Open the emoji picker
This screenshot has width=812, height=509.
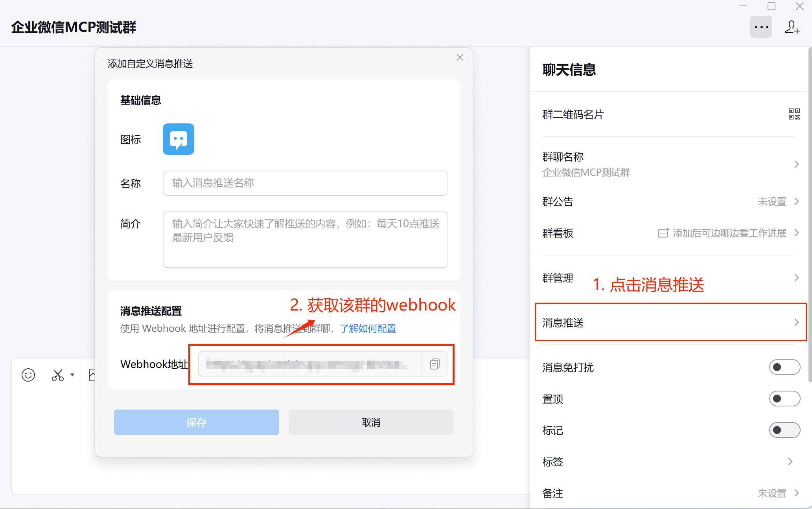click(x=28, y=375)
